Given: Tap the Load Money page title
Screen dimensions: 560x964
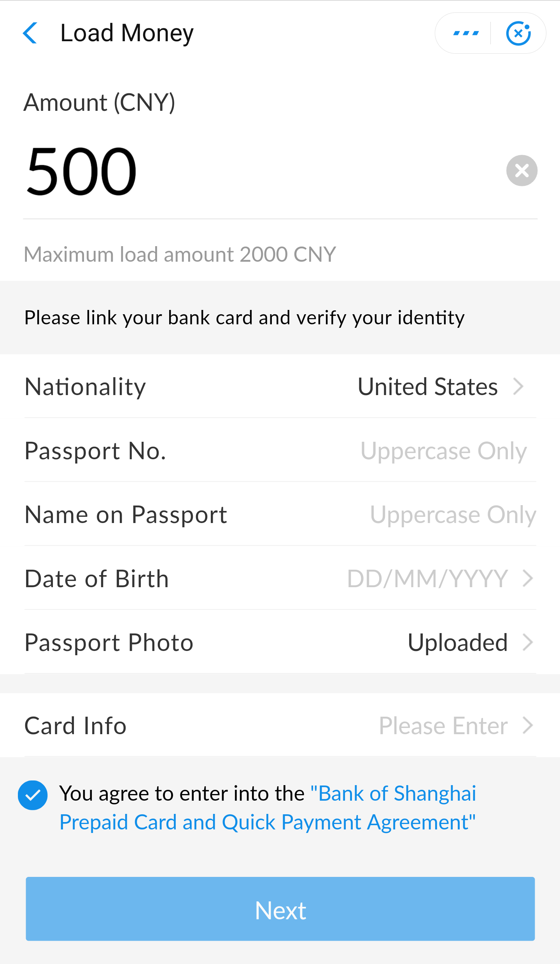Looking at the screenshot, I should click(x=127, y=33).
